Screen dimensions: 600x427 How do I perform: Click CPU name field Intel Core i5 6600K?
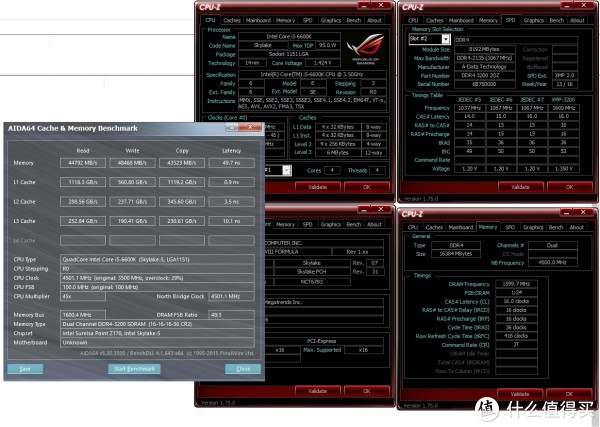coord(289,37)
